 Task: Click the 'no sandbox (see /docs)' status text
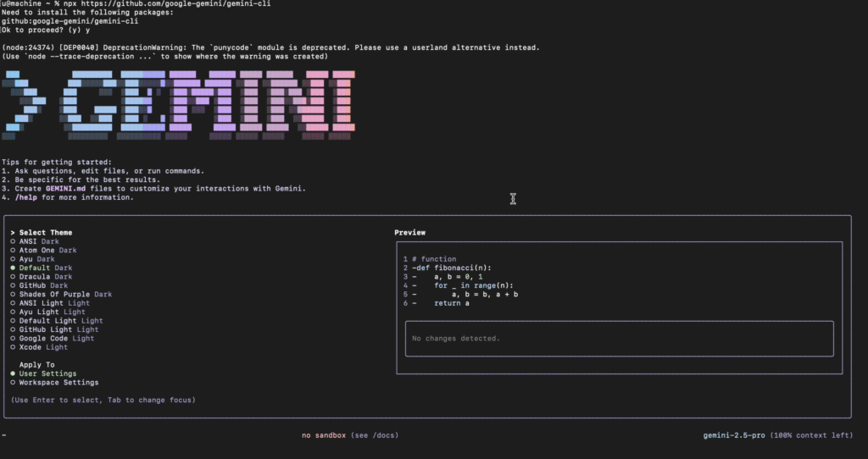pos(350,436)
